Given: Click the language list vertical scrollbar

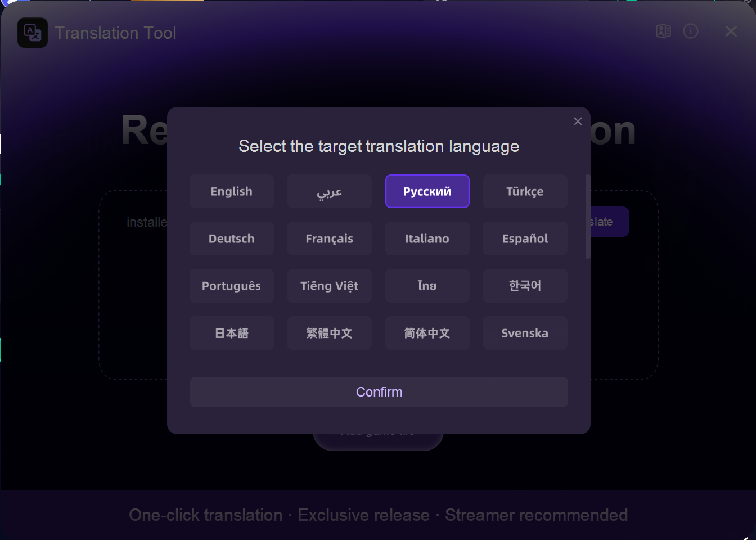Looking at the screenshot, I should click(x=588, y=217).
